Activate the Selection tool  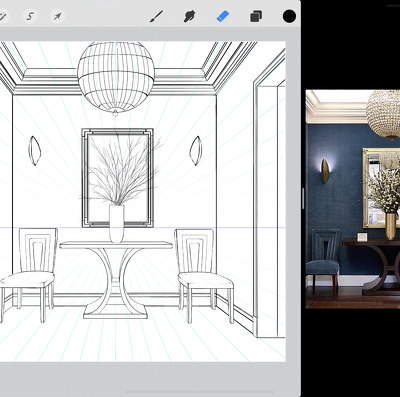tap(30, 16)
